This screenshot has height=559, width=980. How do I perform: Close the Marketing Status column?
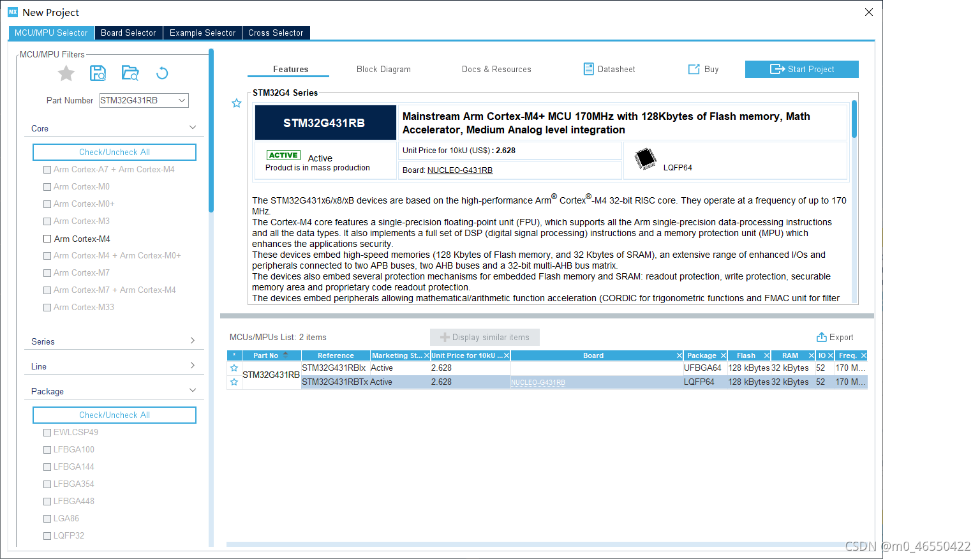[x=427, y=355]
